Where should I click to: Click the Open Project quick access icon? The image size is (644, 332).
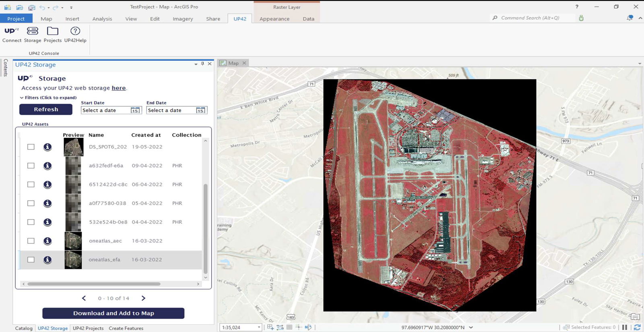coord(19,7)
